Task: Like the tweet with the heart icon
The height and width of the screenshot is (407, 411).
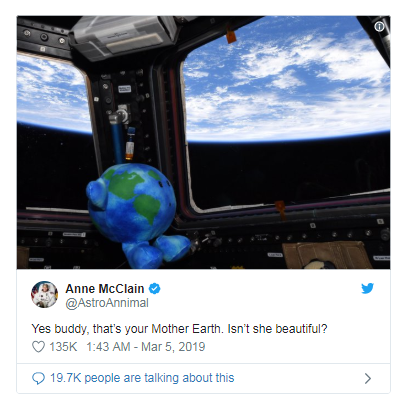Action: pyautogui.click(x=38, y=347)
